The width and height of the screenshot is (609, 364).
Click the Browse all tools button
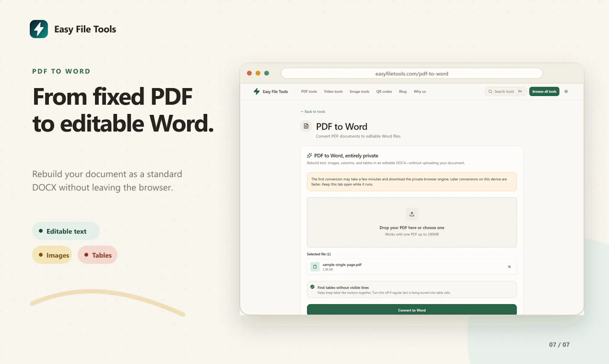click(544, 91)
